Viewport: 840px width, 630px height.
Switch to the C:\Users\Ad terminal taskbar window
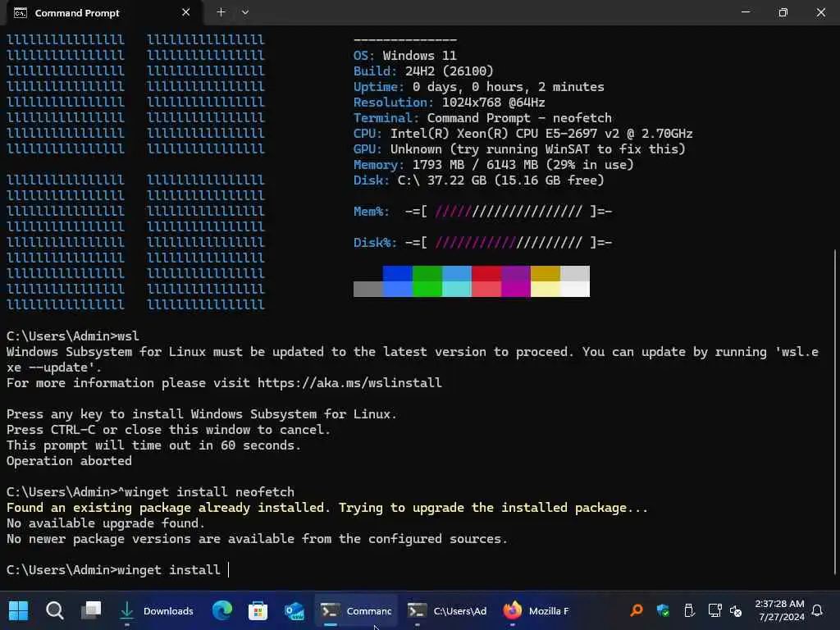click(x=447, y=610)
